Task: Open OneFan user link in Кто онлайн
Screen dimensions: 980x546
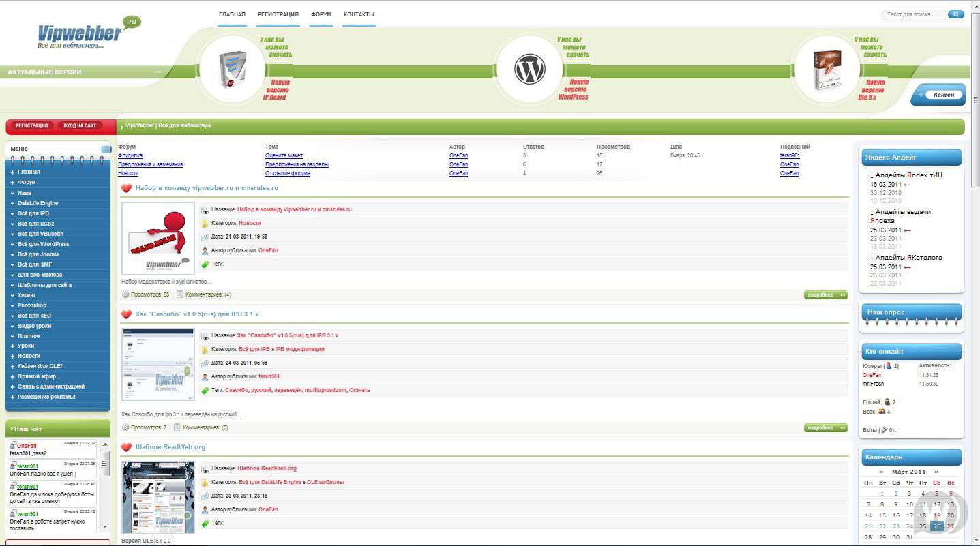Action: (872, 375)
